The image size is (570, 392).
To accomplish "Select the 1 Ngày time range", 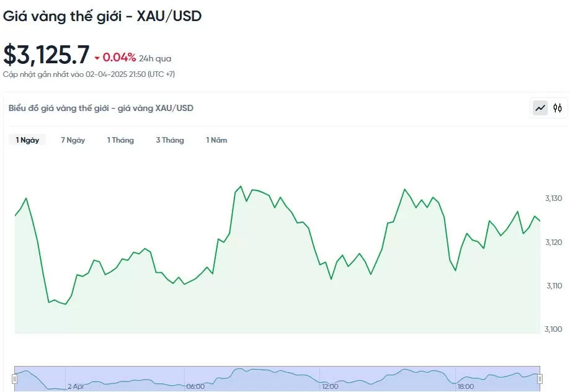I will coord(27,140).
